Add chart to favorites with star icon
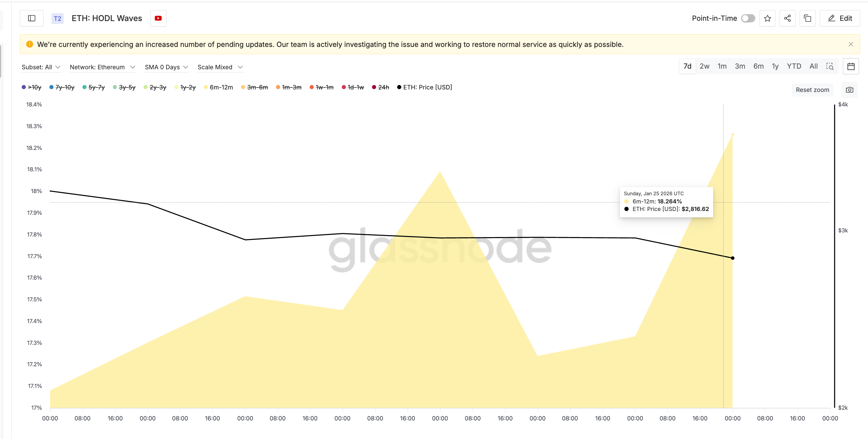 [x=767, y=18]
